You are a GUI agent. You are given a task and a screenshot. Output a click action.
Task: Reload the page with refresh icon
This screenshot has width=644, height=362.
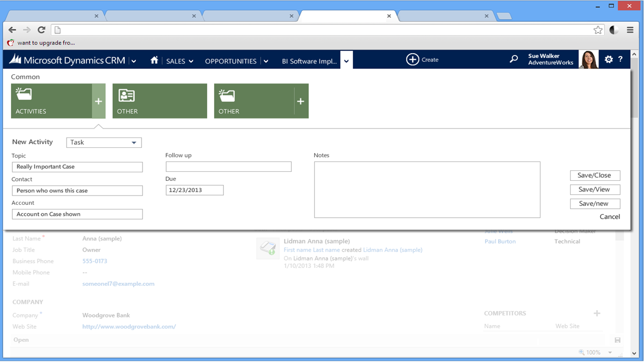click(x=41, y=30)
